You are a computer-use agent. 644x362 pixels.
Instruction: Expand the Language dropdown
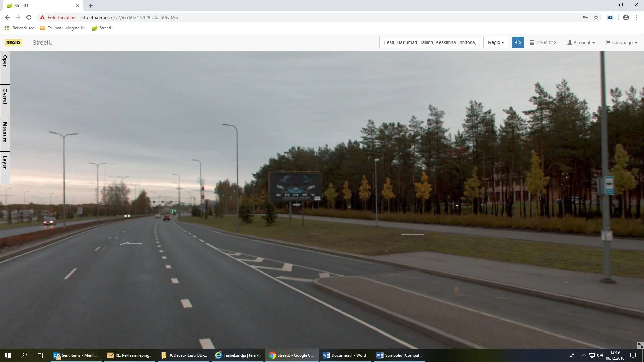coord(621,43)
